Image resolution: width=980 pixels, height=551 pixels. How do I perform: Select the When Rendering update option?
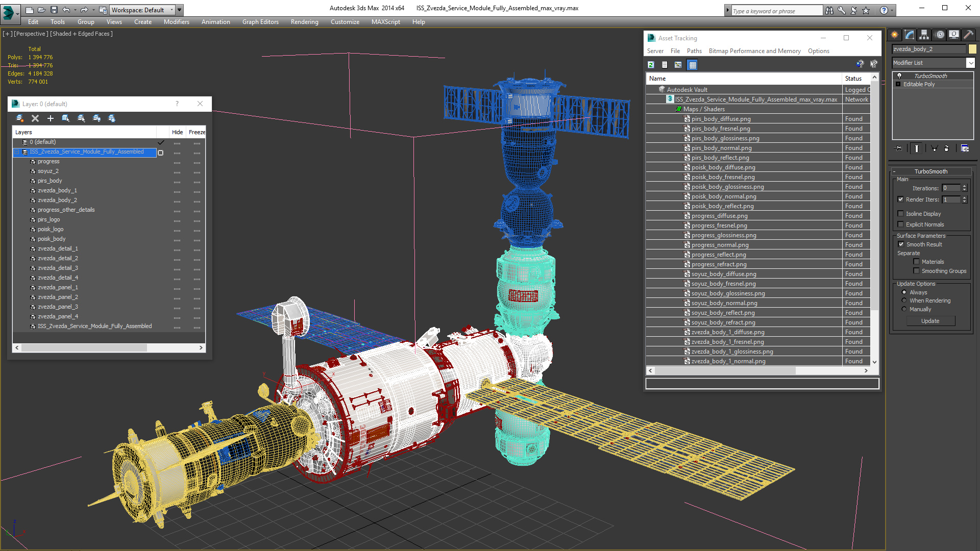click(904, 300)
